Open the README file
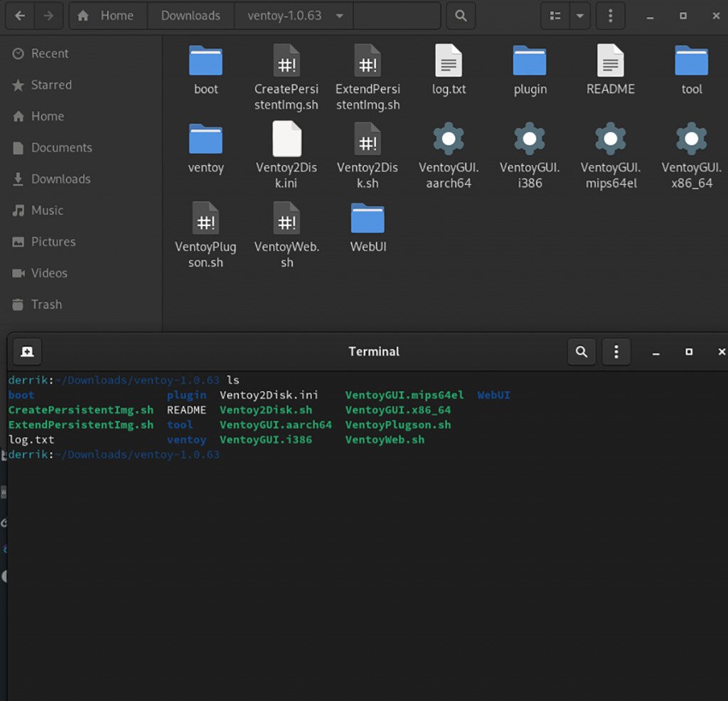Screen dimensions: 728x701 coord(610,64)
